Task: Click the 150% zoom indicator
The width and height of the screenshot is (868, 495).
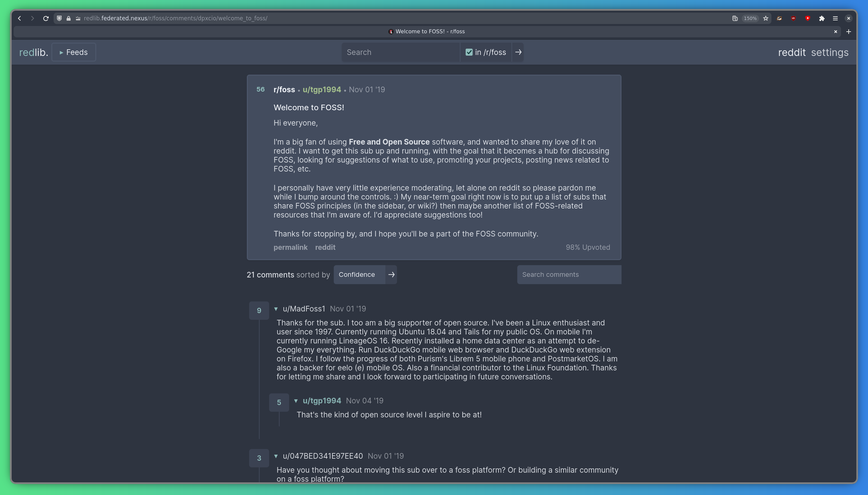Action: click(750, 18)
